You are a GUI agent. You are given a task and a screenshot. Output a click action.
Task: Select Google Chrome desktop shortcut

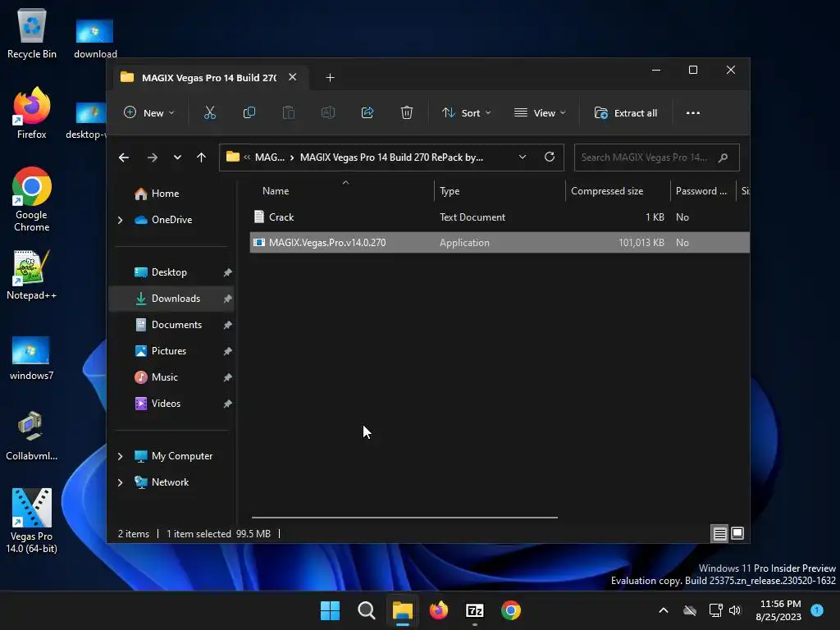coord(32,199)
